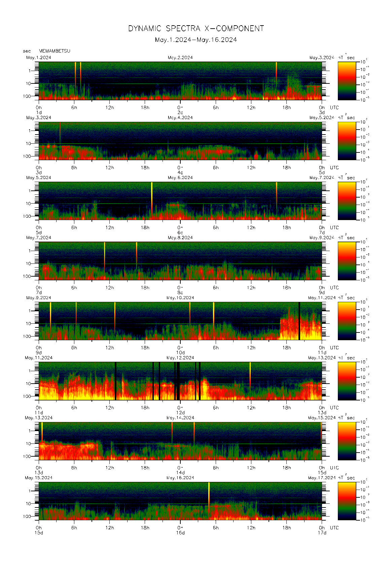Click the first black gap in the sixth spectrogram
Viewport: 392px width, 565px height.
[115, 381]
